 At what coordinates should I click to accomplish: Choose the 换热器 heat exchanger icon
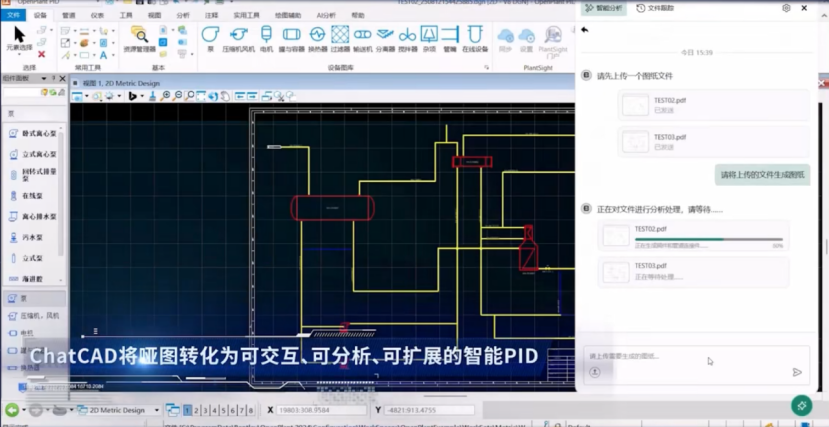tap(317, 37)
